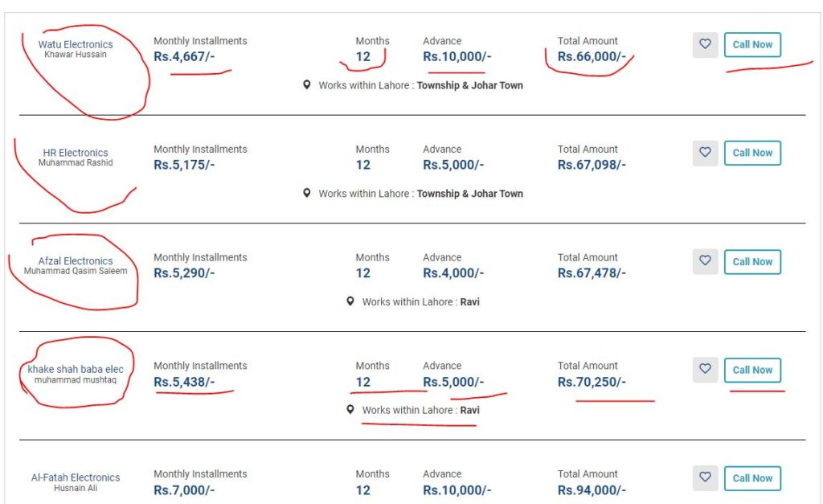Click the Rs.66,000/- total amount
The height and width of the screenshot is (504, 823).
click(592, 56)
